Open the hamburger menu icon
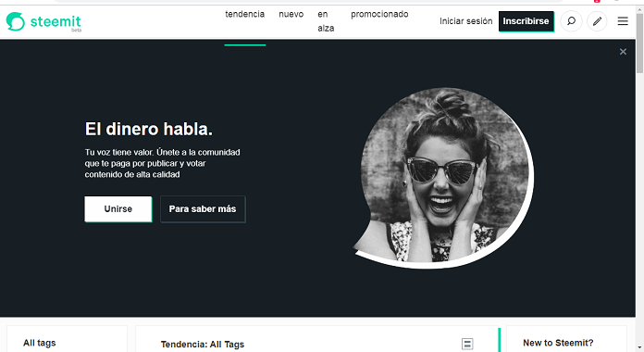The height and width of the screenshot is (352, 644). [x=623, y=21]
